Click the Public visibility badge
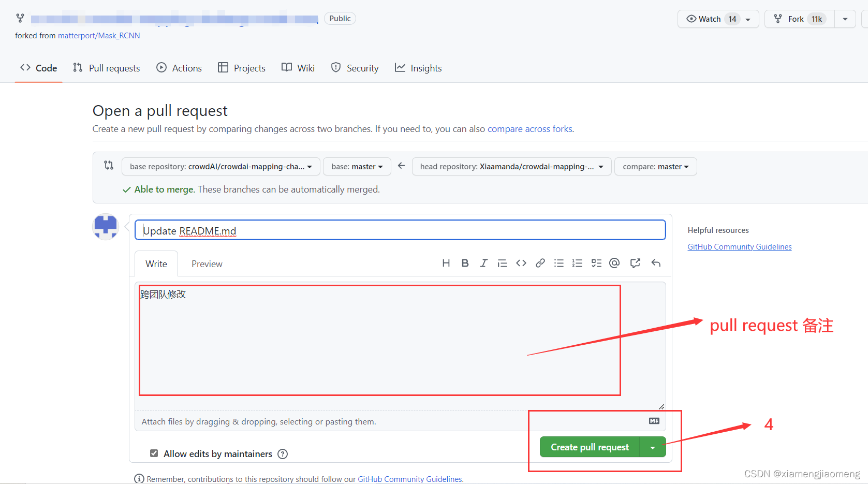This screenshot has height=484, width=868. [340, 19]
